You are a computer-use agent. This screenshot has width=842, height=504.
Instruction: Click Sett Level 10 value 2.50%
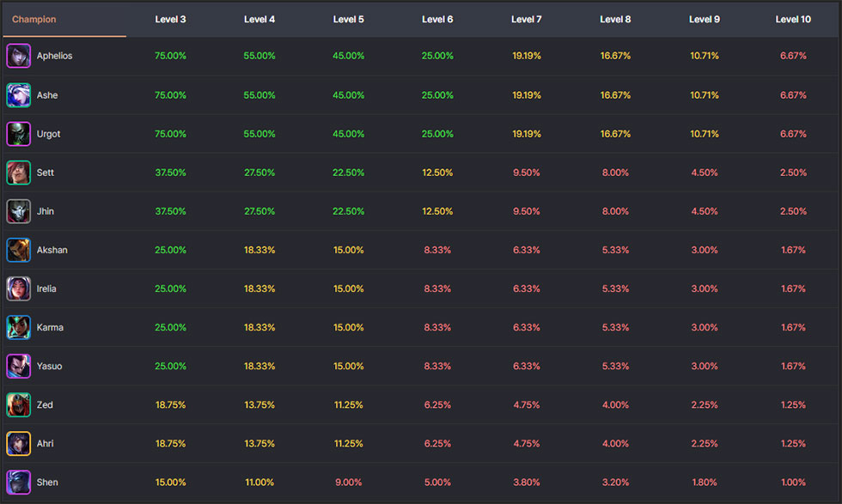point(793,173)
